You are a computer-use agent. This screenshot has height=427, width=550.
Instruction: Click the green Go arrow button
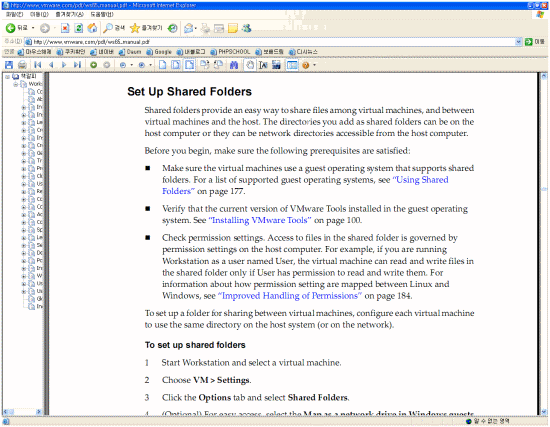(x=529, y=42)
